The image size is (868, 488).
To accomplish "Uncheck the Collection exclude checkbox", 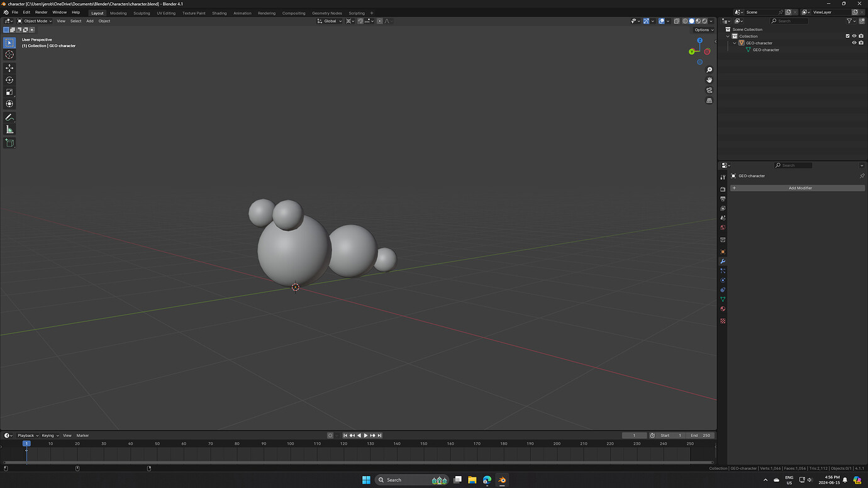I will click(x=847, y=36).
